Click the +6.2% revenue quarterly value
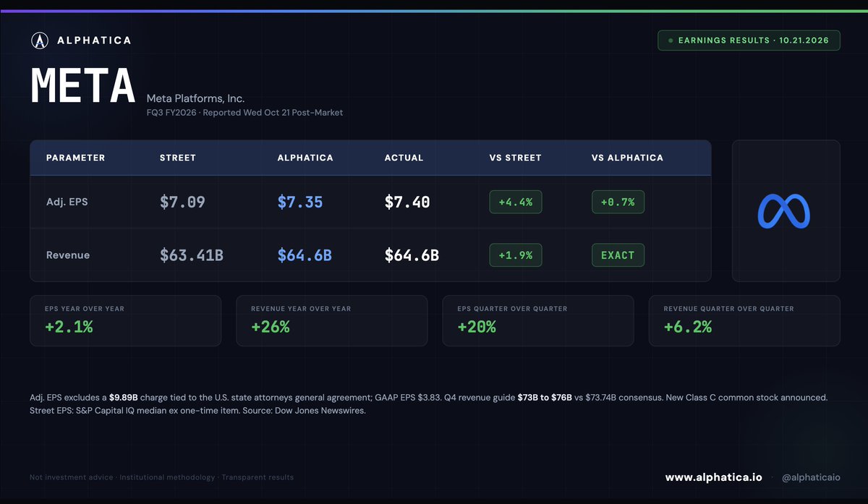Image resolution: width=868 pixels, height=504 pixels. tap(688, 327)
